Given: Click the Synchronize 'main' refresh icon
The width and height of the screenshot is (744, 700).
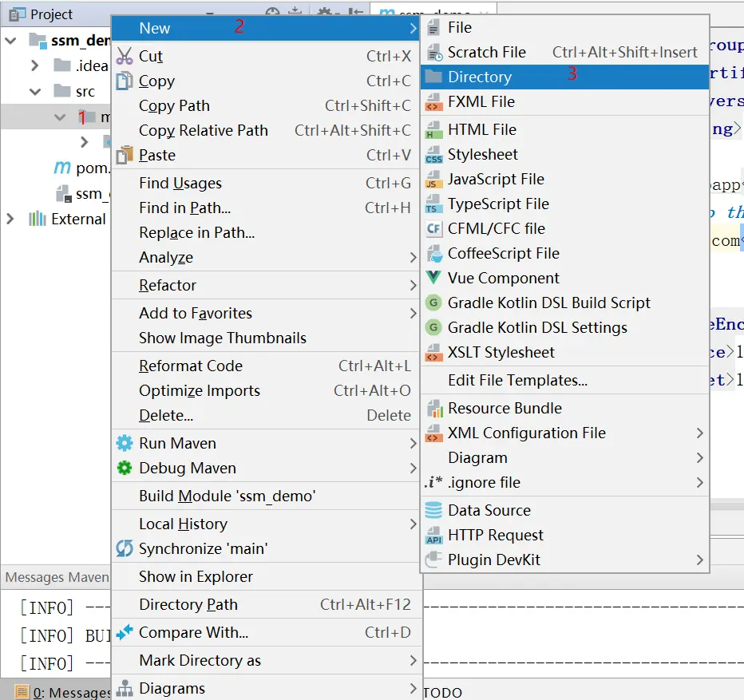Looking at the screenshot, I should [x=125, y=548].
